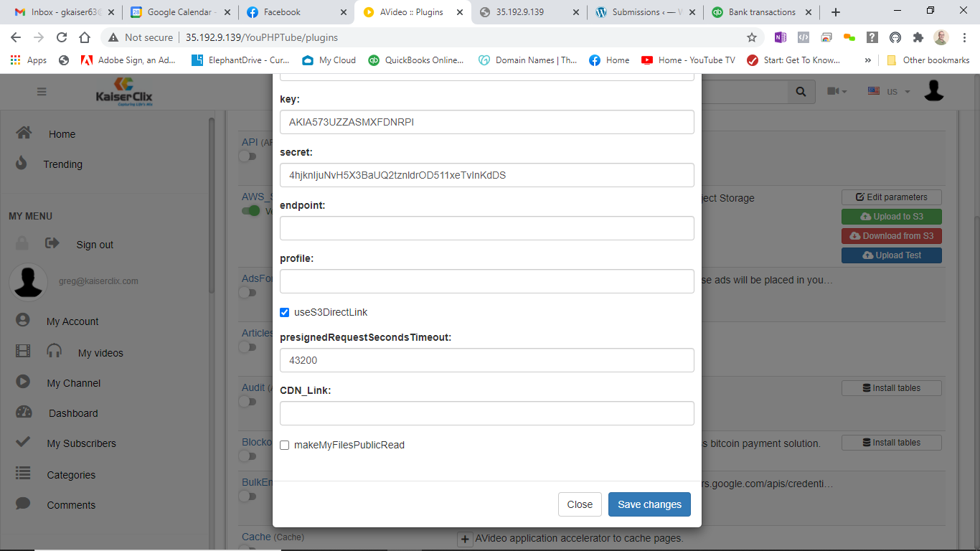Click the headphones audio icon
The height and width of the screenshot is (551, 980).
pyautogui.click(x=55, y=351)
